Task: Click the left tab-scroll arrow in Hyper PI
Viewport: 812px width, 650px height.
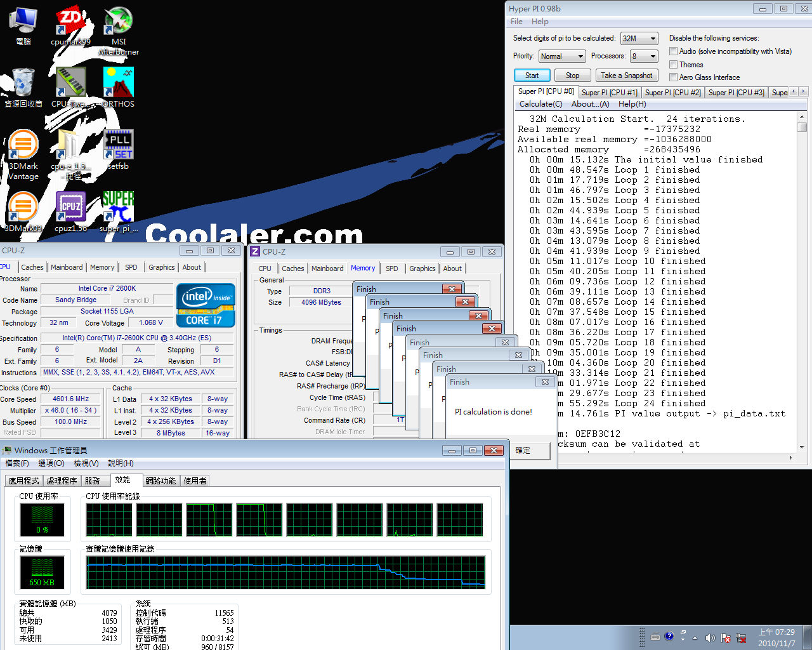Action: click(x=794, y=92)
